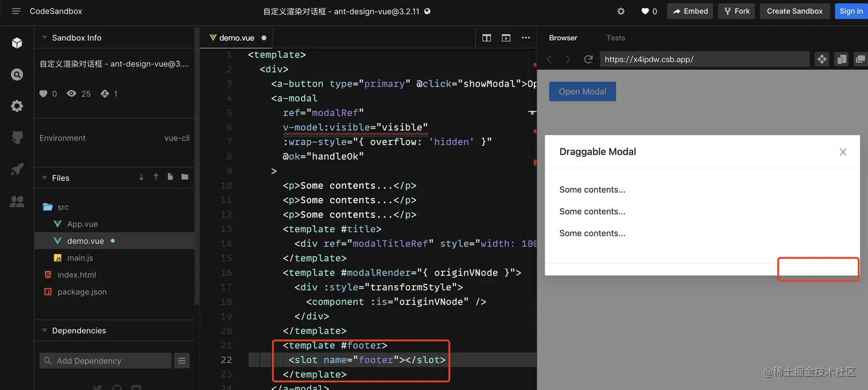Open the Search panel in the activity bar
Screen dimensions: 868x390
point(17,75)
